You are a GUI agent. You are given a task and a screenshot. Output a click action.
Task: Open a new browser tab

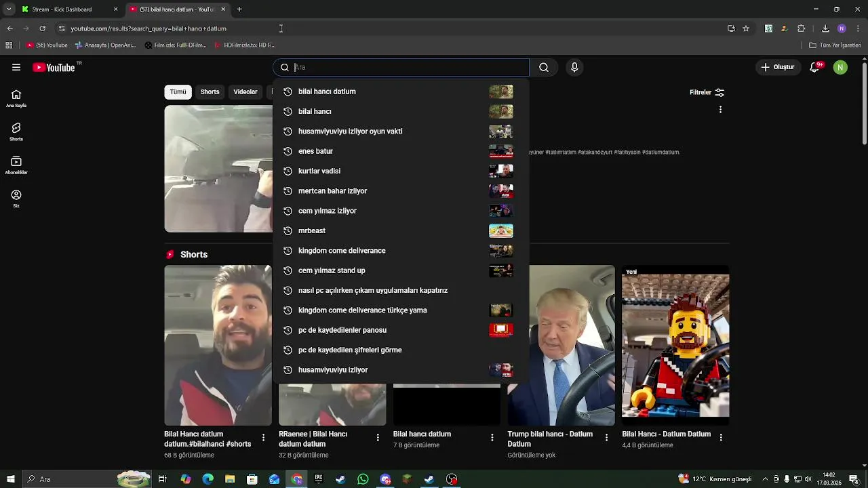(239, 9)
